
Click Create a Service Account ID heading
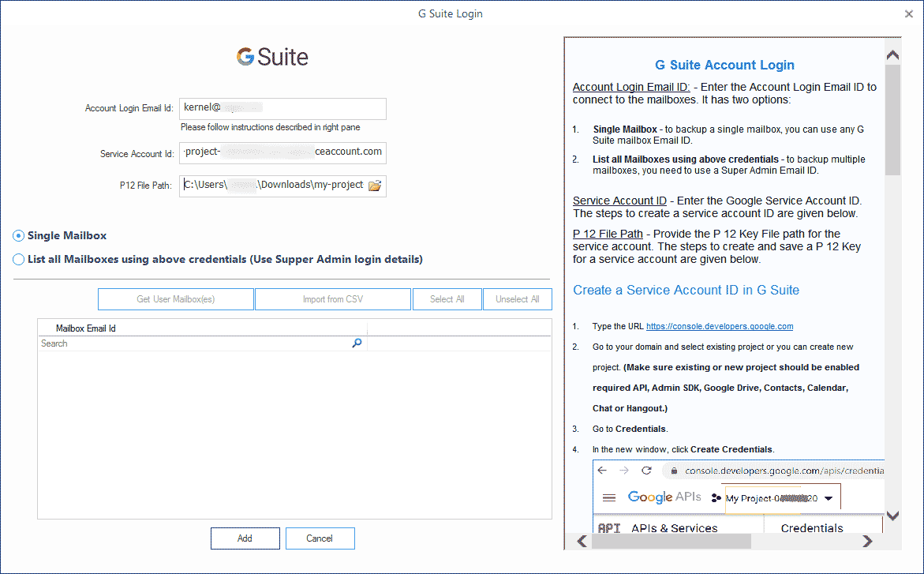pyautogui.click(x=686, y=291)
